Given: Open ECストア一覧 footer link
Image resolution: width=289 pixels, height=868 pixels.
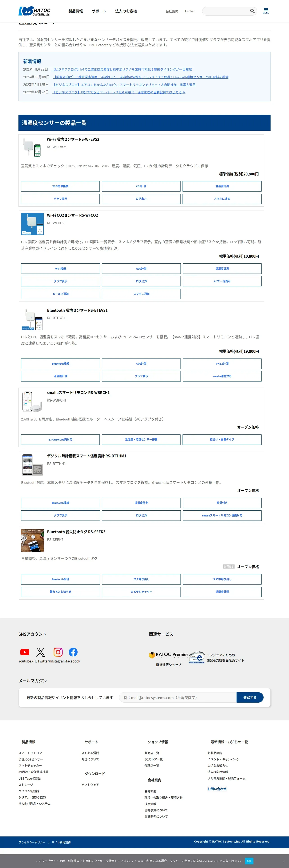Looking at the screenshot, I should point(154,759).
